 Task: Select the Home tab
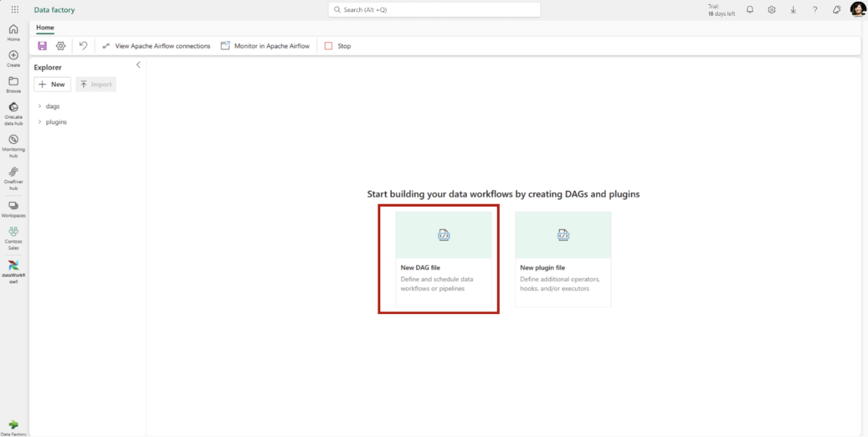(45, 28)
